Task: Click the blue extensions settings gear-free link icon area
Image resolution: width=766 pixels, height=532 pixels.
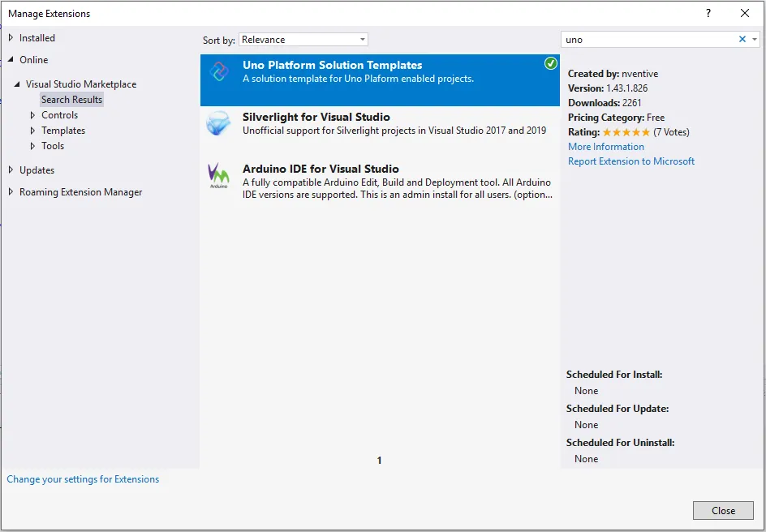Action: pos(83,478)
